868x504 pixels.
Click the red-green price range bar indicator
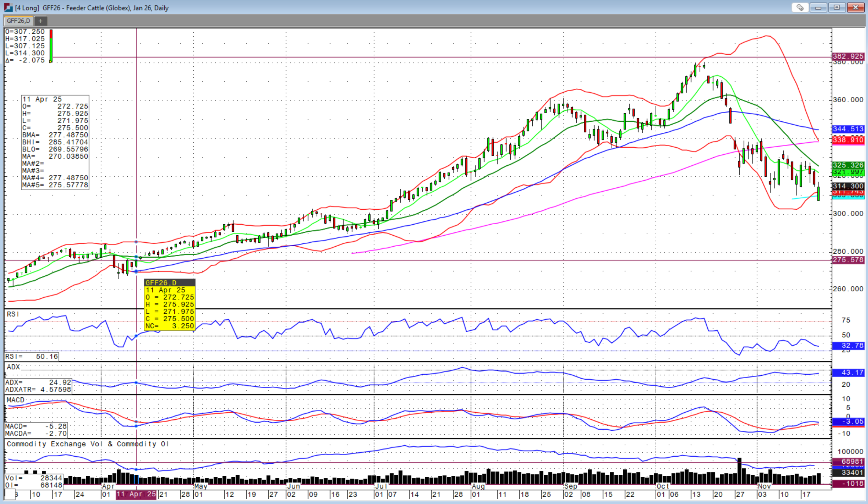pos(51,46)
